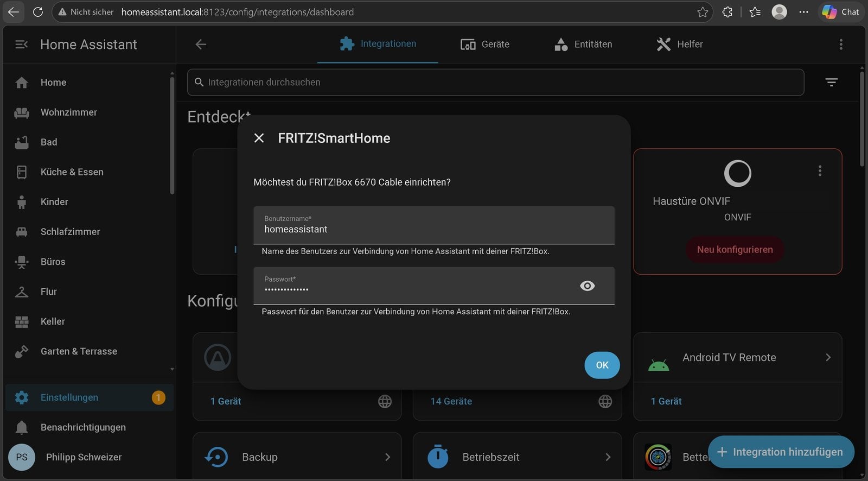This screenshot has width=868, height=481.
Task: Click the sidebar scrollbar
Action: click(x=172, y=136)
